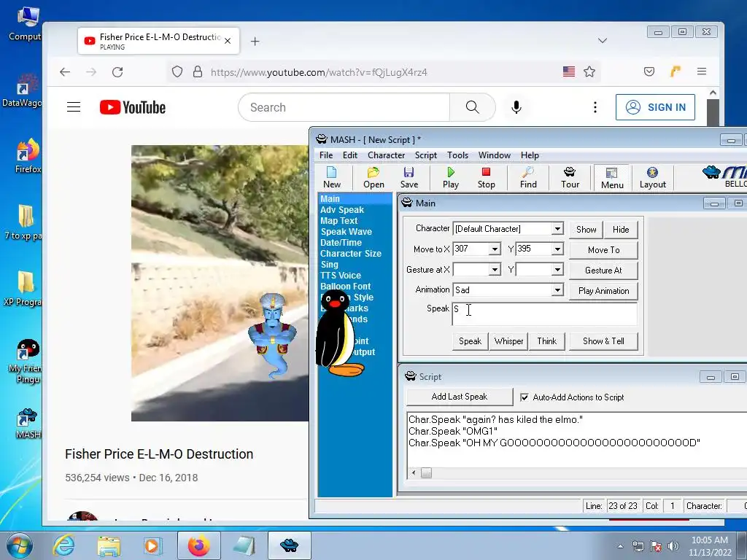
Task: Select Adv Speak in the sidebar list
Action: (x=342, y=210)
